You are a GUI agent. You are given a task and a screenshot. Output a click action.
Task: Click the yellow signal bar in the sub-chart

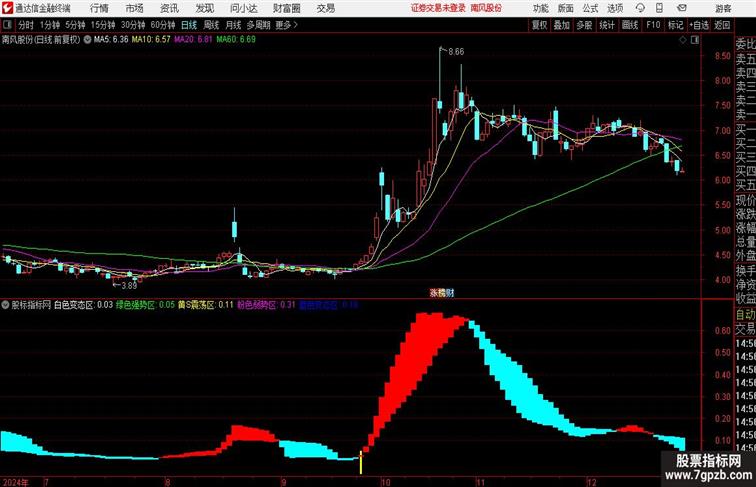pyautogui.click(x=361, y=462)
